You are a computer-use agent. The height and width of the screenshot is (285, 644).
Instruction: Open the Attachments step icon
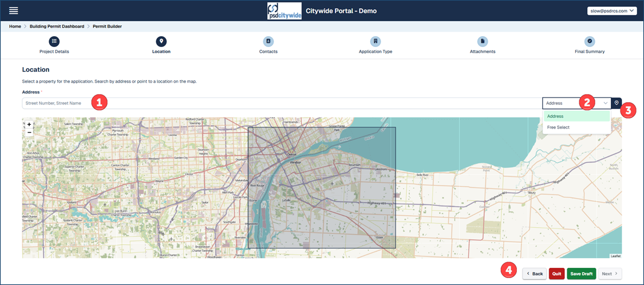(x=483, y=41)
